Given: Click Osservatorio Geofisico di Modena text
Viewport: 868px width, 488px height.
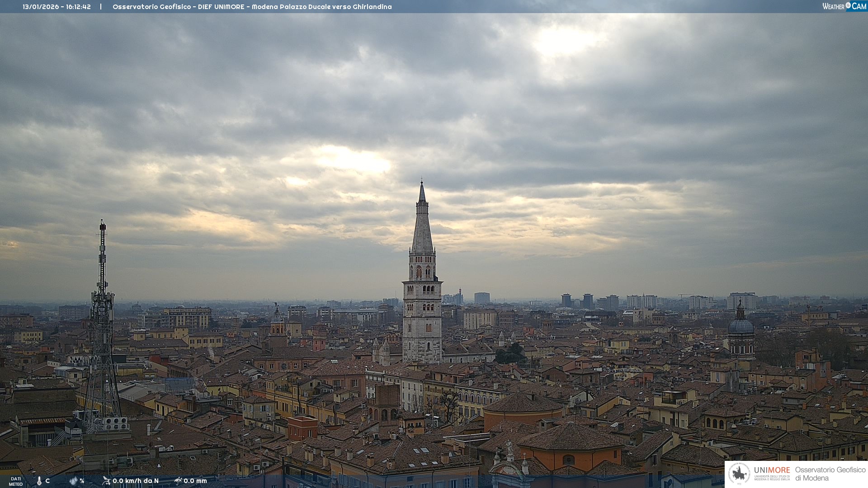Looking at the screenshot, I should click(x=830, y=474).
